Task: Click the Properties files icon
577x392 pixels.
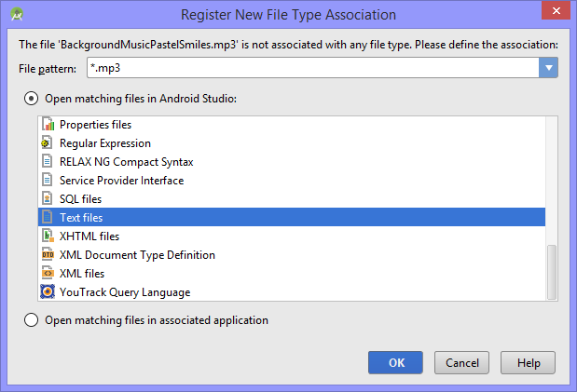Action: (x=48, y=124)
